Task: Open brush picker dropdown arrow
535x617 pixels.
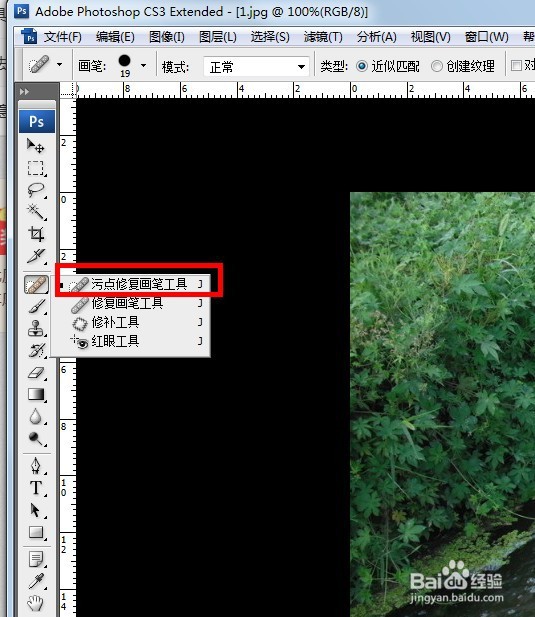Action: coord(144,66)
